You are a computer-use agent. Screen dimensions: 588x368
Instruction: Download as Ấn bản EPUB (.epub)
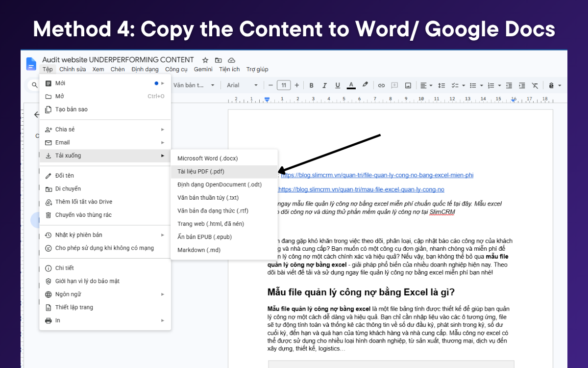(x=224, y=237)
